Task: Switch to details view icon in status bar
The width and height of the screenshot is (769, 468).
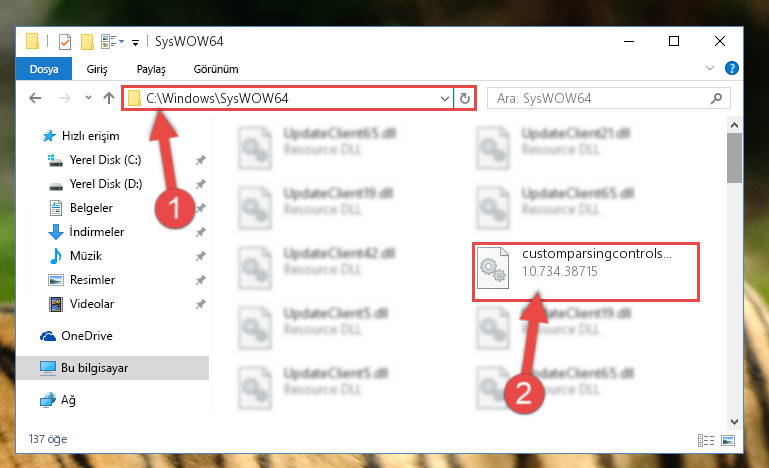Action: pyautogui.click(x=706, y=440)
